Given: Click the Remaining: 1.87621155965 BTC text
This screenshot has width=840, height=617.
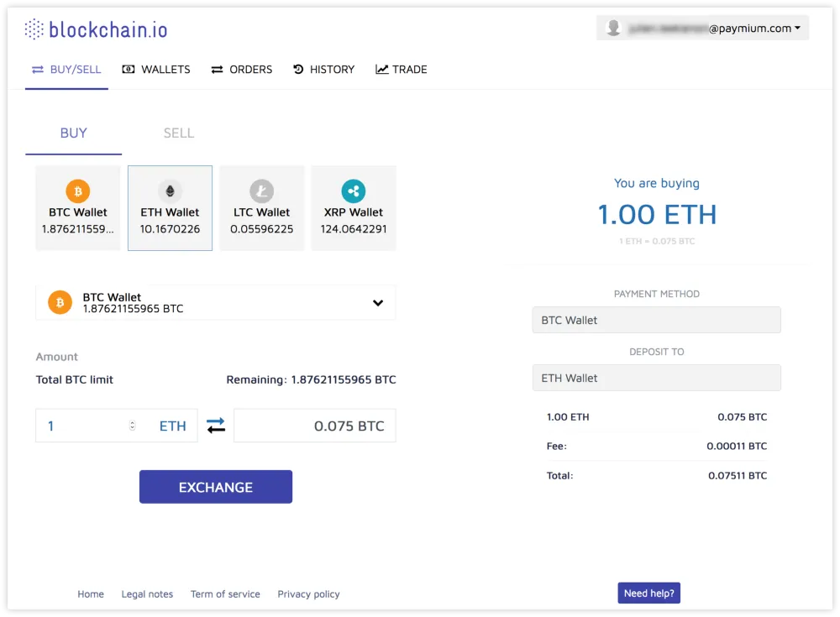Looking at the screenshot, I should 311,379.
